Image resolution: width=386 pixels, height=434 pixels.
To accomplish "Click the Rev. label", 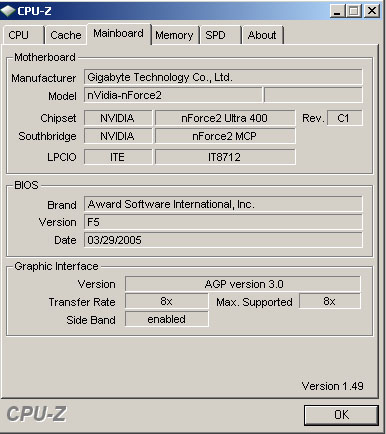I will click(x=313, y=118).
